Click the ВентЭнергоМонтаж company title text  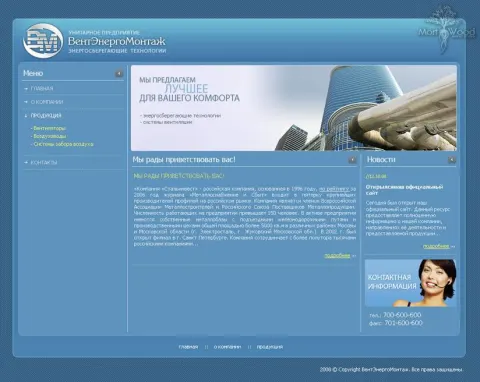tap(117, 41)
